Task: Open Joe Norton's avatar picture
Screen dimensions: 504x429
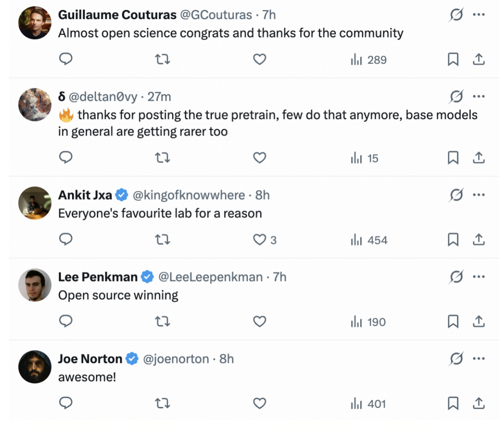Action: pos(35,367)
